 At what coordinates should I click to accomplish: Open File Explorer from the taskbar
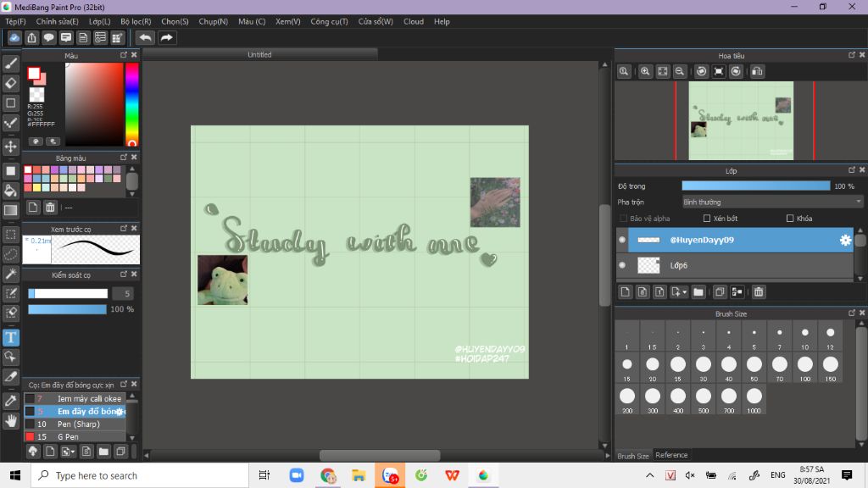click(x=359, y=475)
